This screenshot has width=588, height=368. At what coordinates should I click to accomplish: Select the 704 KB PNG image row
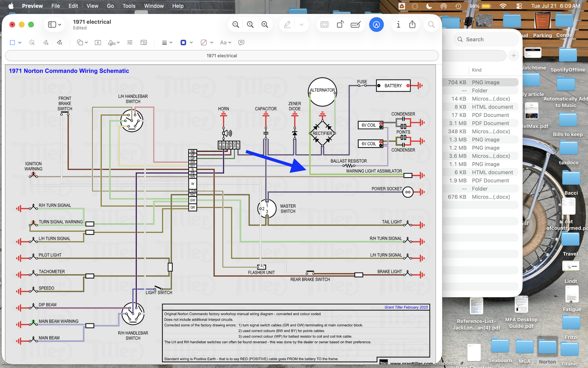[480, 82]
